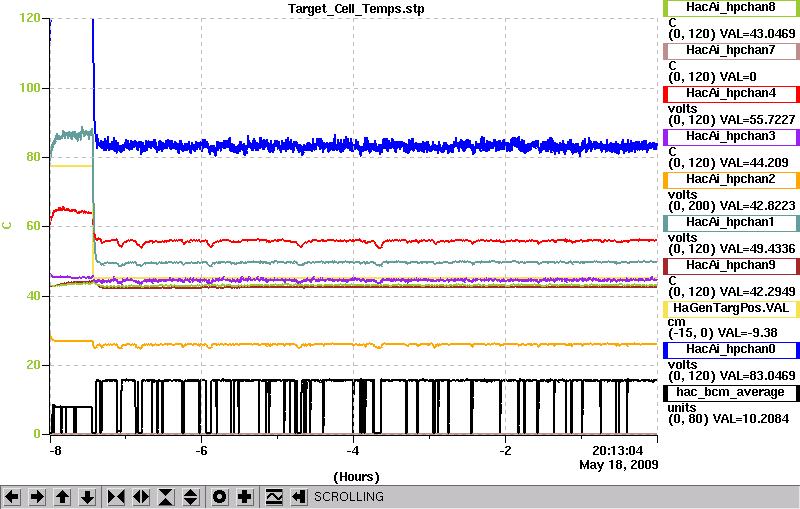800x509 pixels.
Task: Select the HacAi_hpchan8 curve legend
Action: tap(731, 8)
